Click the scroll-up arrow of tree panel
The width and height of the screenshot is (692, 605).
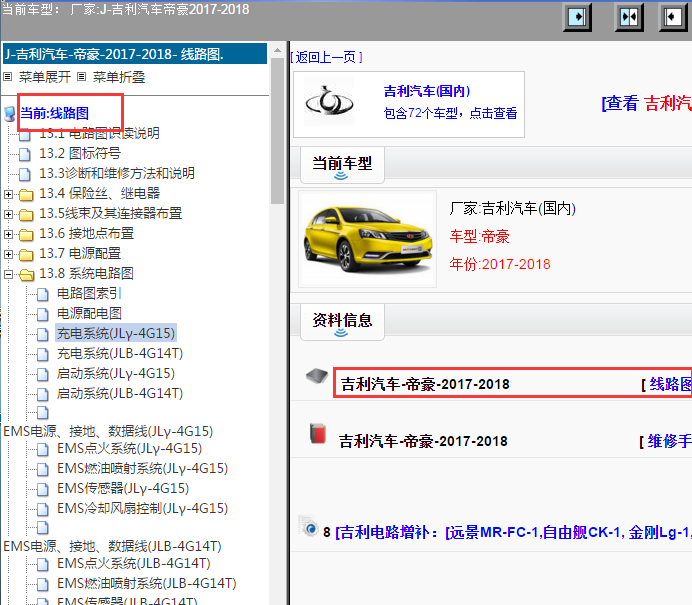point(278,50)
